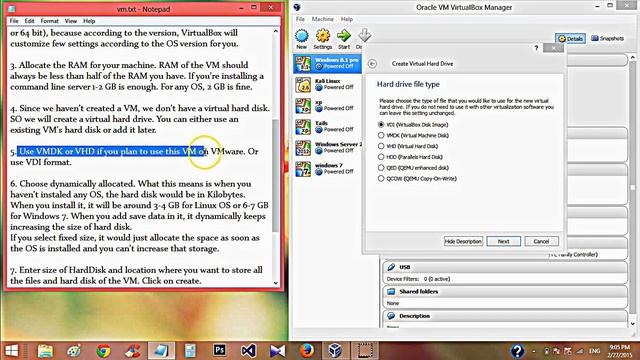The image size is (640, 360).
Task: Click the Hide Description button
Action: pos(463,241)
